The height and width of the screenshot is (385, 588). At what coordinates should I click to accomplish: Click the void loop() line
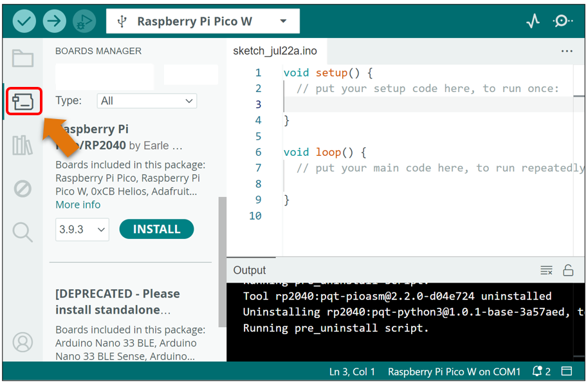325,153
